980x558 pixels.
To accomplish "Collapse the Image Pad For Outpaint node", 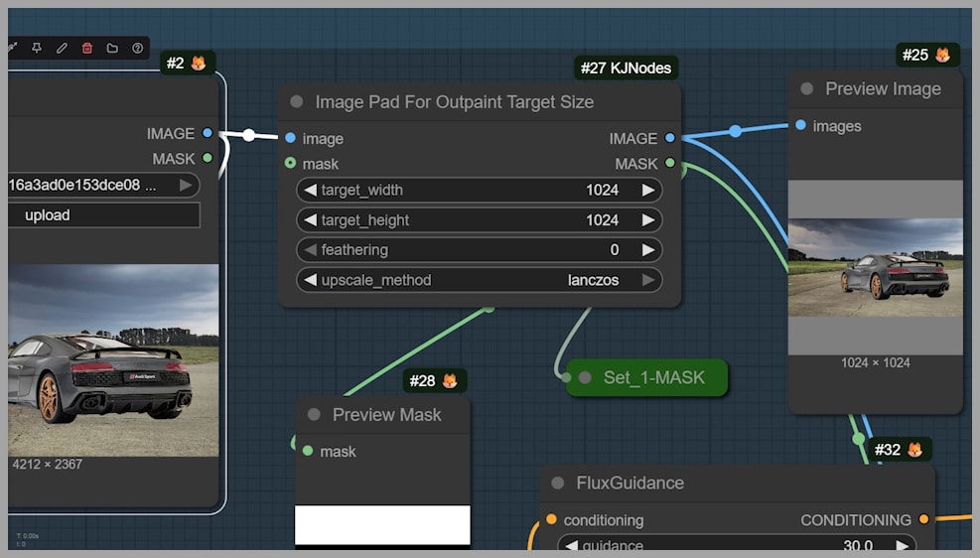I will pyautogui.click(x=297, y=102).
